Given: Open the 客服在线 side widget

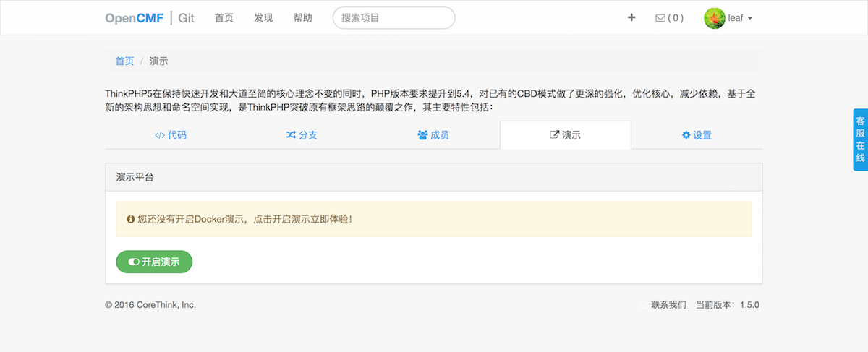Looking at the screenshot, I should 860,139.
